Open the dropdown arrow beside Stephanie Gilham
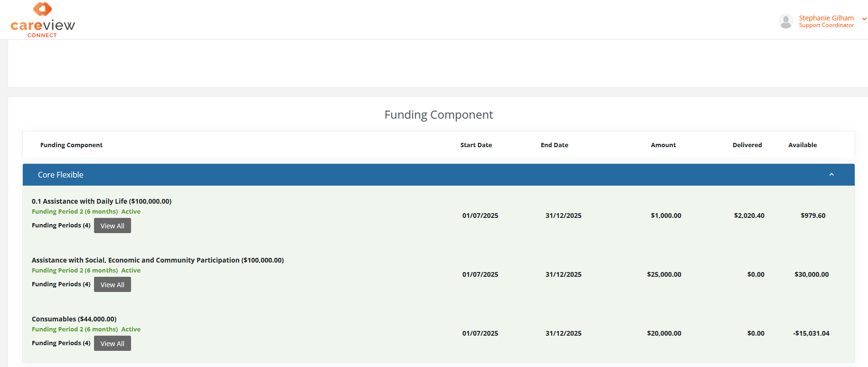The height and width of the screenshot is (367, 868). (864, 19)
